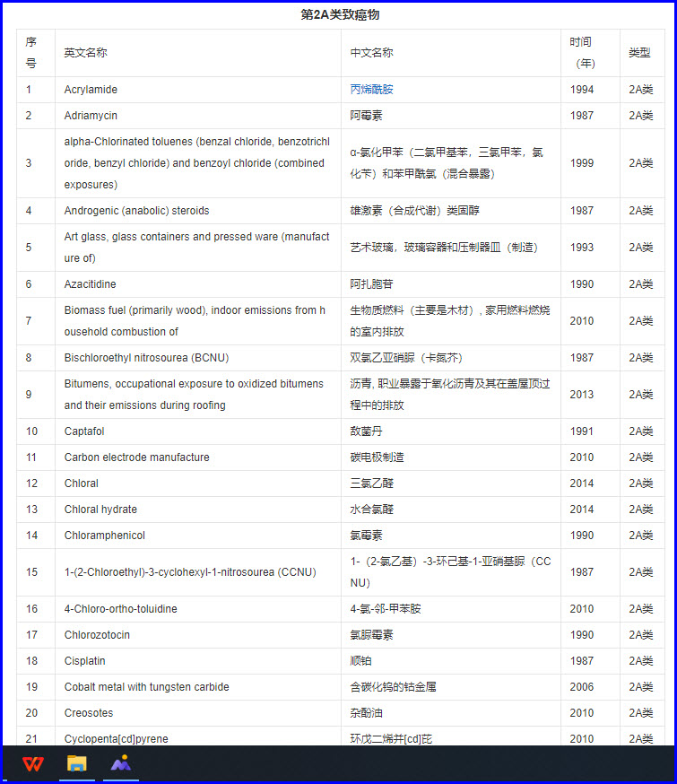Select the Adriamycin table cell
This screenshot has height=784, width=677.
coord(91,116)
